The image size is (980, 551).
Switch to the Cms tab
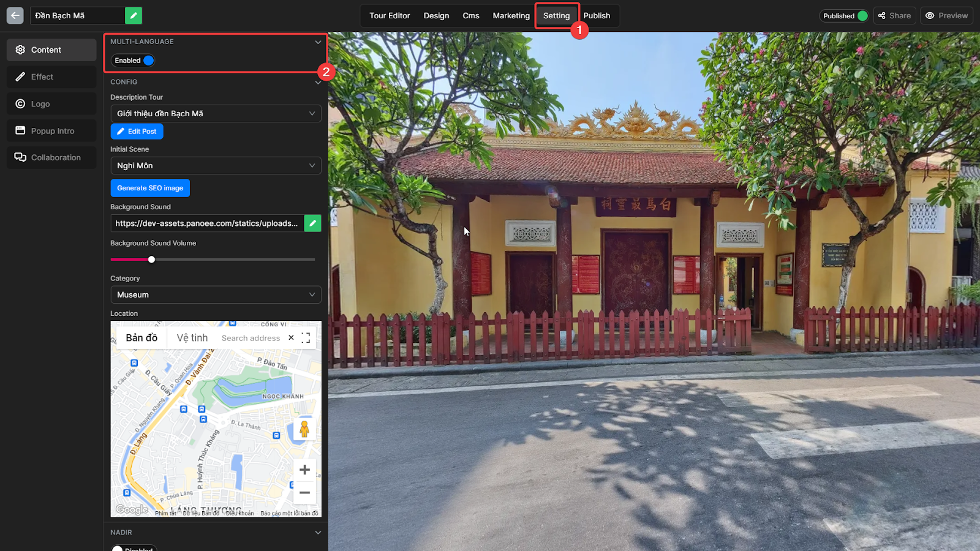pos(471,15)
